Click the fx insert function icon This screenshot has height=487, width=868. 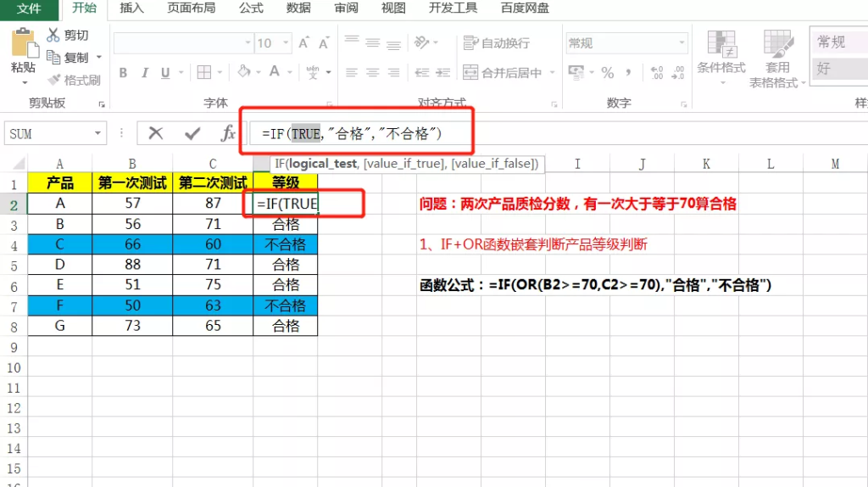[x=227, y=133]
